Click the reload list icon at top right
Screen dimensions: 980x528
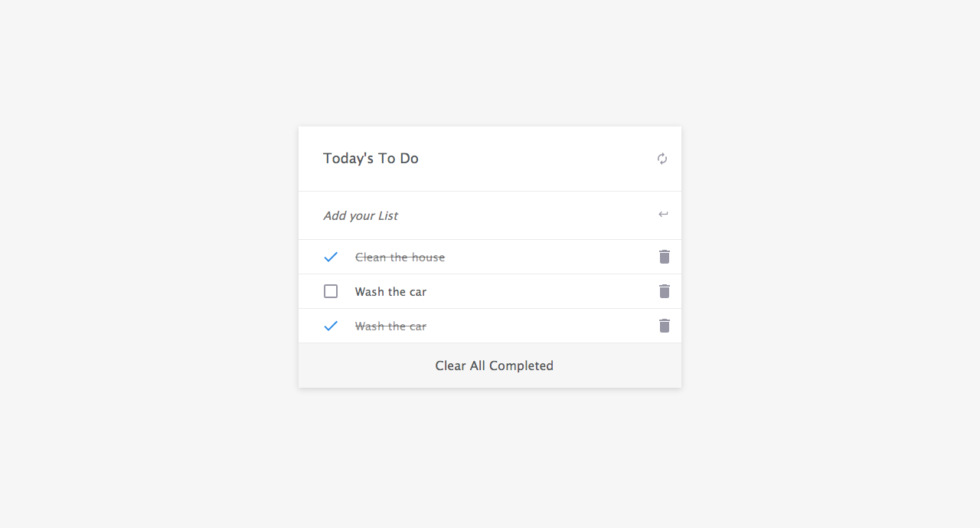pyautogui.click(x=662, y=158)
